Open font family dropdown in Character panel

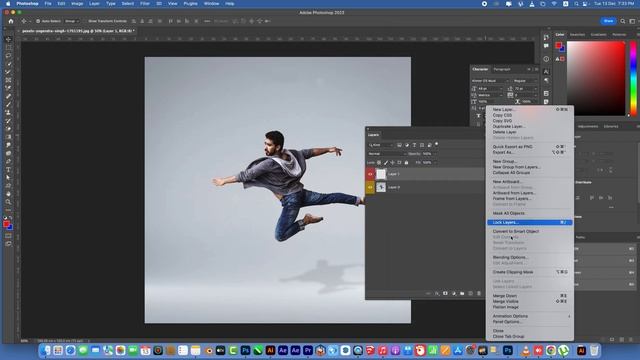pyautogui.click(x=490, y=81)
